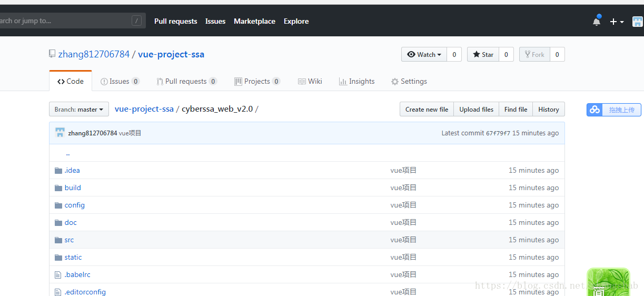Open latest commit hash 67f79f7
The width and height of the screenshot is (644, 296).
pyautogui.click(x=498, y=133)
